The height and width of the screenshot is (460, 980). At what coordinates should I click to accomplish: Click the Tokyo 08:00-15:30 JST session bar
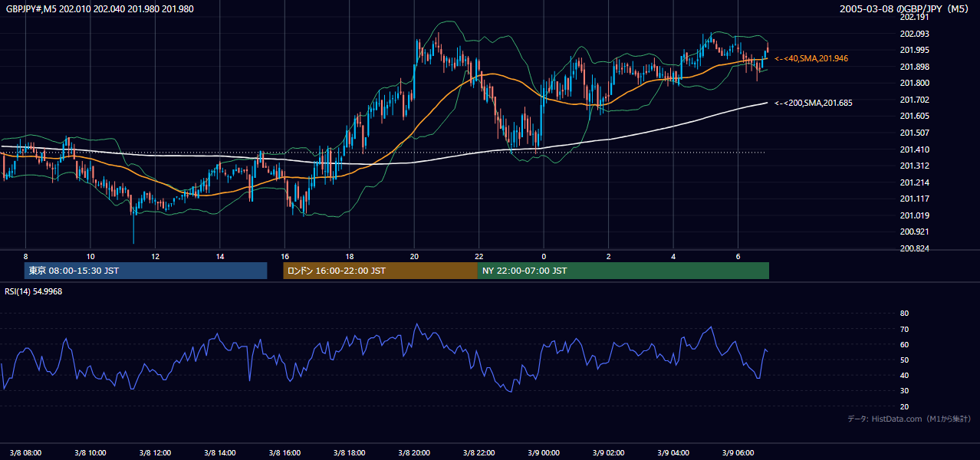coord(146,271)
